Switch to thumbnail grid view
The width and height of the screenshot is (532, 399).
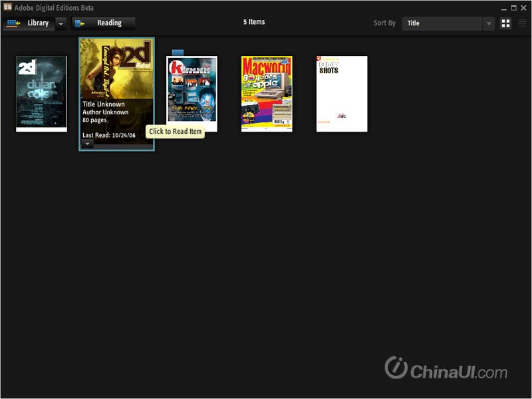(505, 23)
